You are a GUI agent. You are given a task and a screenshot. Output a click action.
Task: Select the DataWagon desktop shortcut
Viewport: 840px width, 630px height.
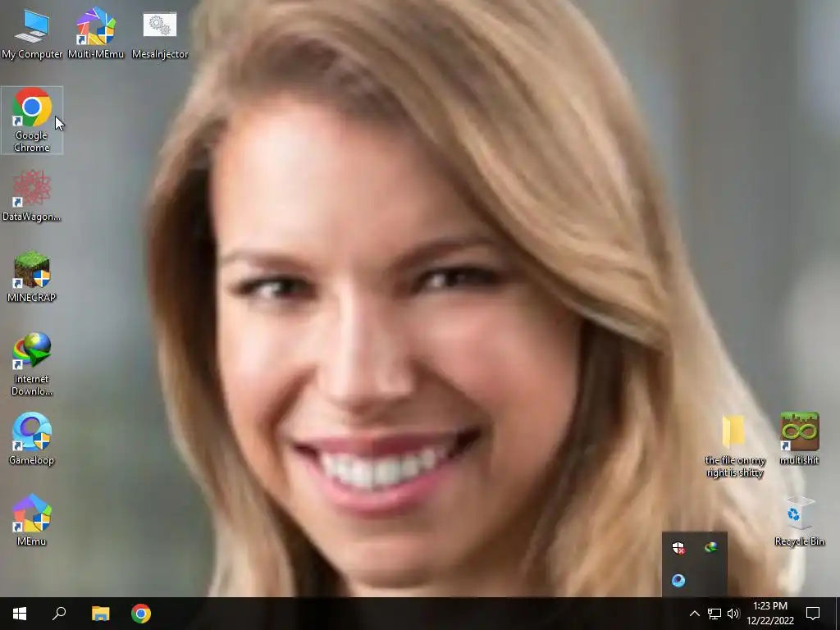(x=32, y=196)
